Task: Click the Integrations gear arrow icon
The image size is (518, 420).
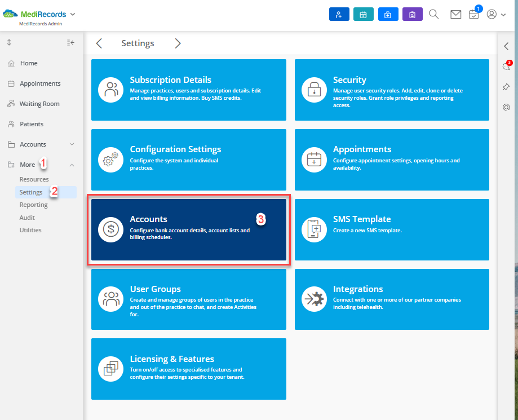Action: point(314,299)
